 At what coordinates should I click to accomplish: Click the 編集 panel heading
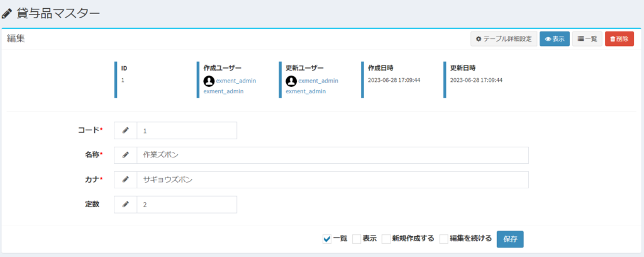click(x=16, y=38)
